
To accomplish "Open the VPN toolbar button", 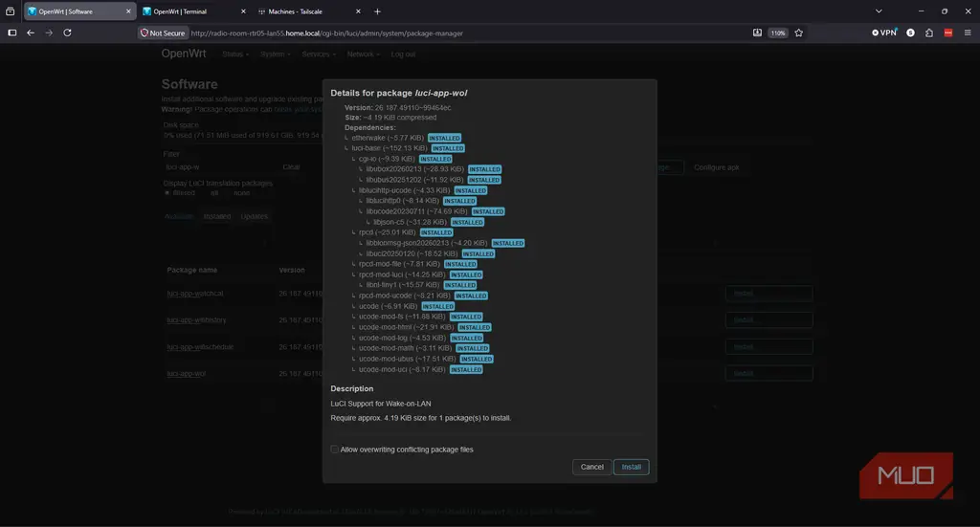I will (883, 33).
